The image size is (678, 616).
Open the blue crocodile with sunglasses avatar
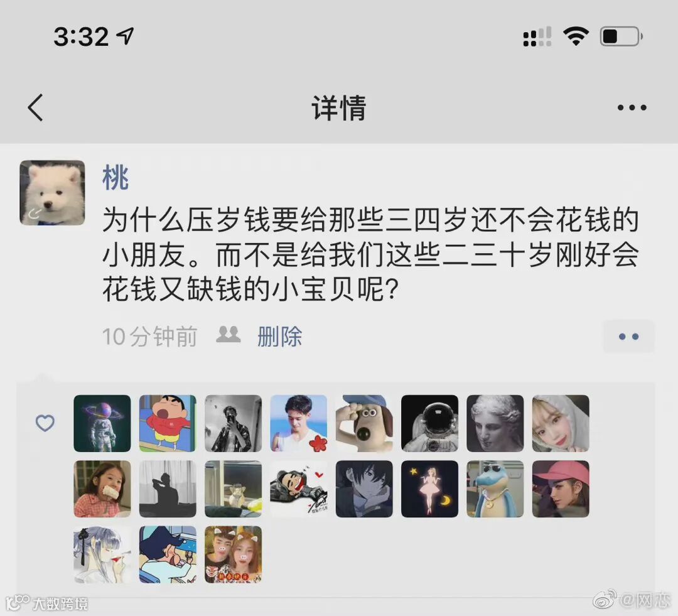coord(495,489)
